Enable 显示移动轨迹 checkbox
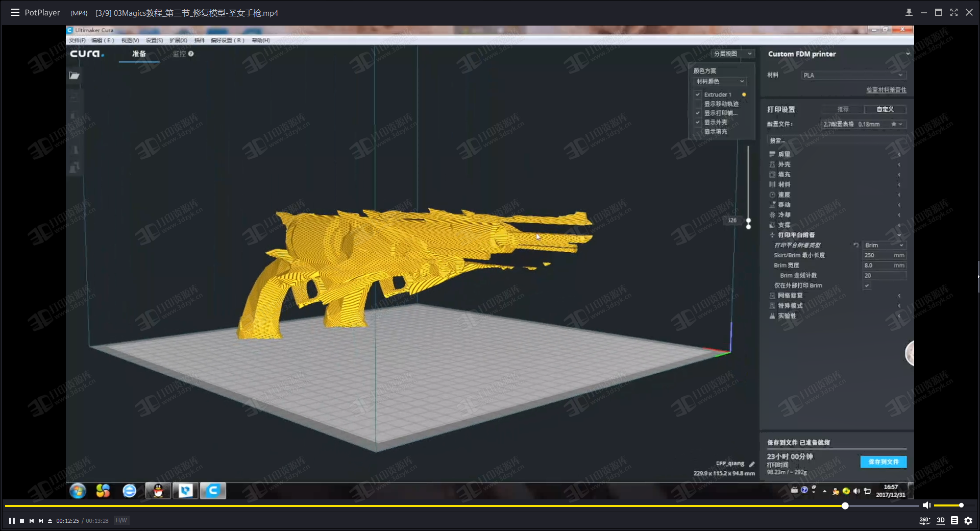This screenshot has width=980, height=531. [x=698, y=104]
